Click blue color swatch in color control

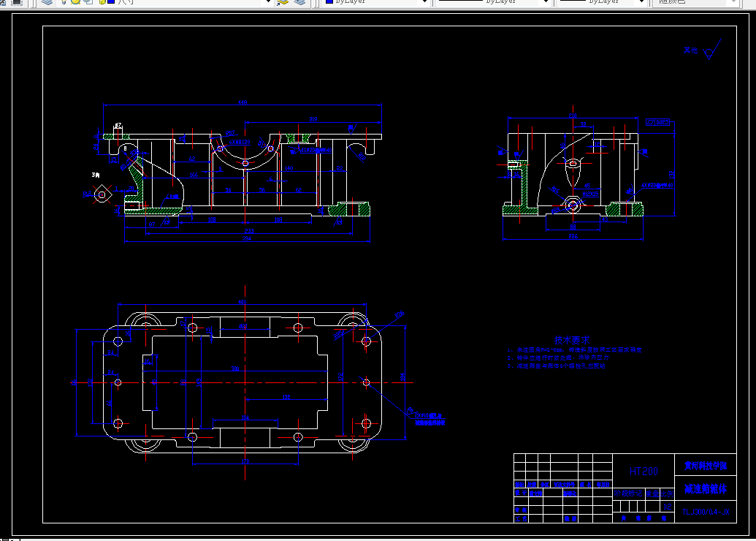329,1
